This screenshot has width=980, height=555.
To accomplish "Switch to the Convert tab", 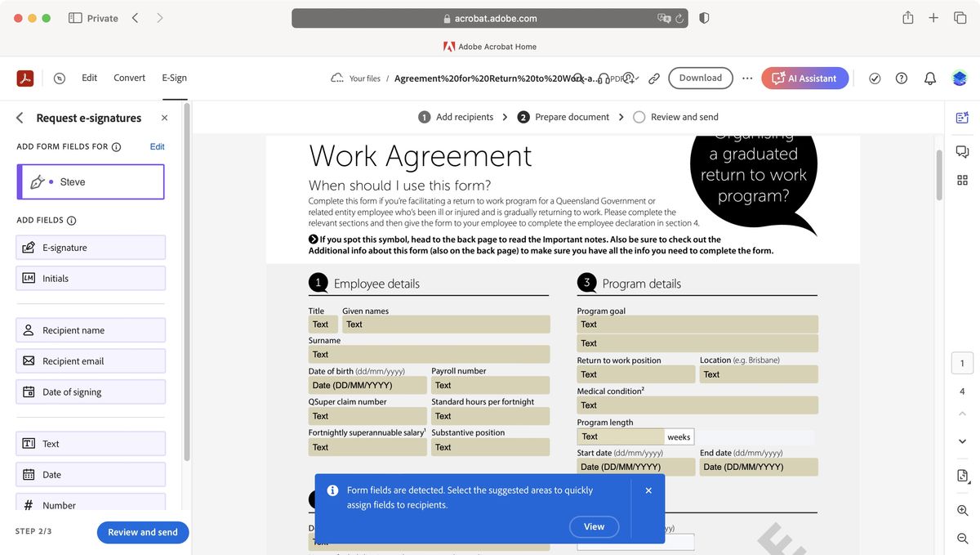I will click(x=128, y=78).
